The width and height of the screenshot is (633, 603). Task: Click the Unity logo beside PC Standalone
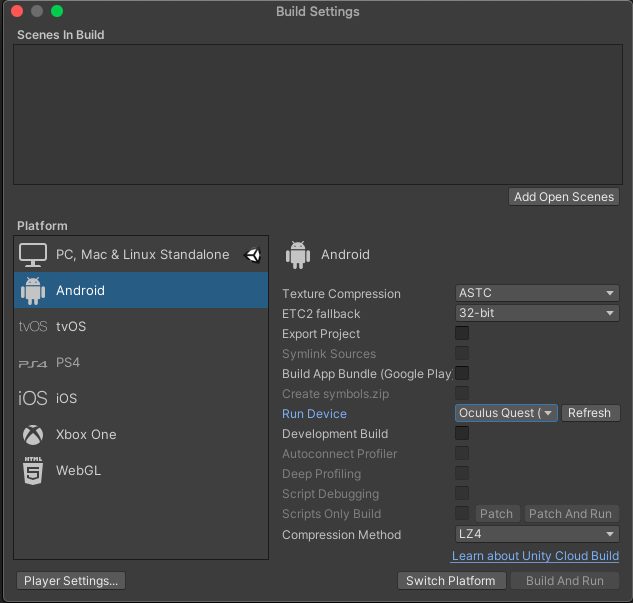click(x=252, y=255)
